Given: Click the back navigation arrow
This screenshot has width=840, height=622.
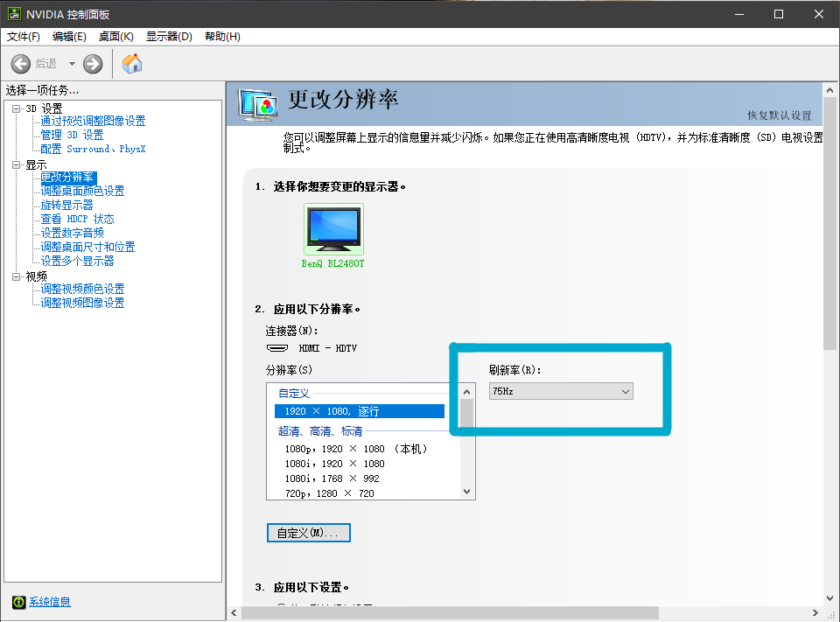Looking at the screenshot, I should click(19, 63).
